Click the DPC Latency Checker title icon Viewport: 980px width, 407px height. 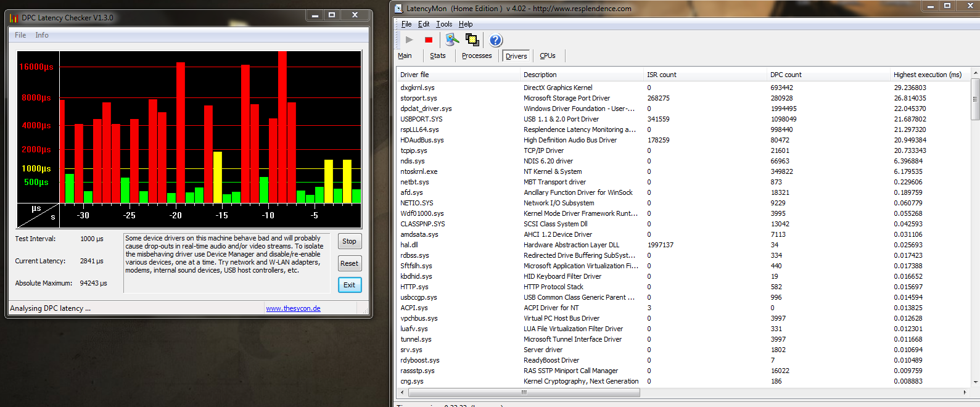point(14,18)
